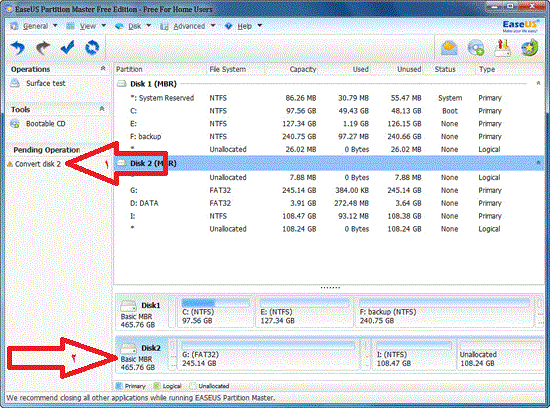This screenshot has width=550, height=408.
Task: Select the Convert disk 2 pending operation
Action: click(38, 164)
